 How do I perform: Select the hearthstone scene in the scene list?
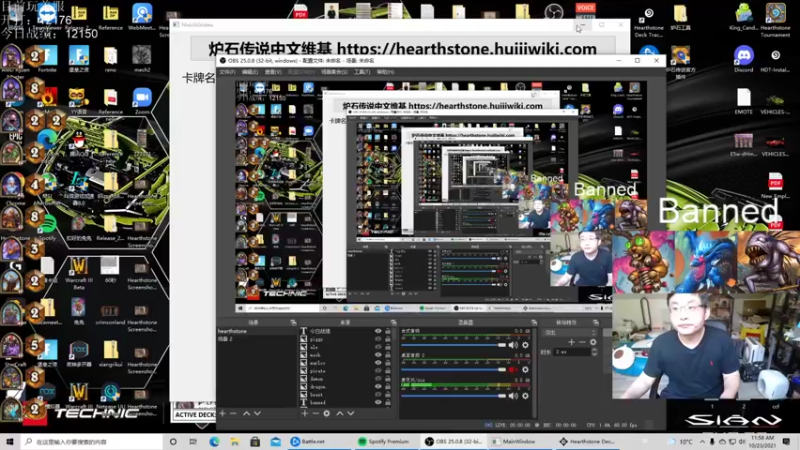point(257,331)
